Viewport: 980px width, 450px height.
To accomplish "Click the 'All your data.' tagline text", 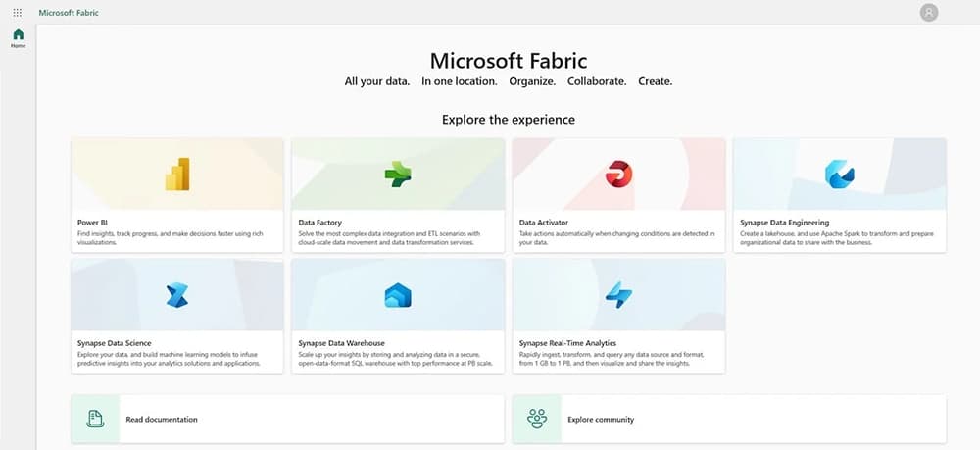I will tap(377, 81).
